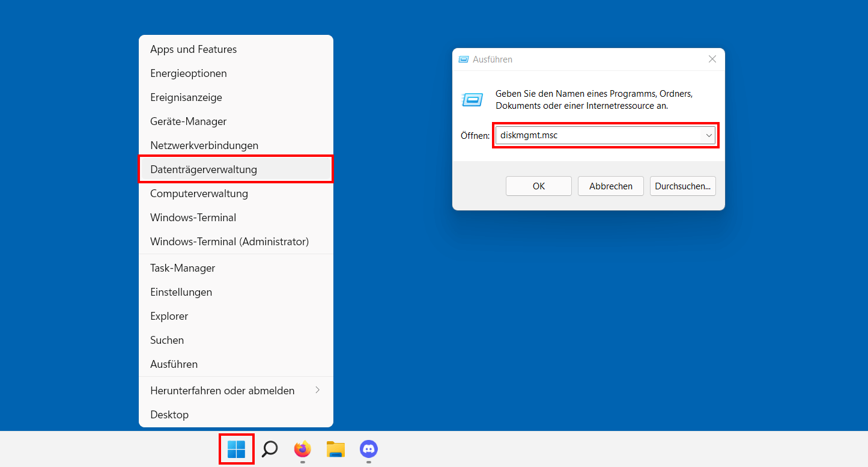
Task: Choose Suchen in the menu
Action: click(x=236, y=340)
